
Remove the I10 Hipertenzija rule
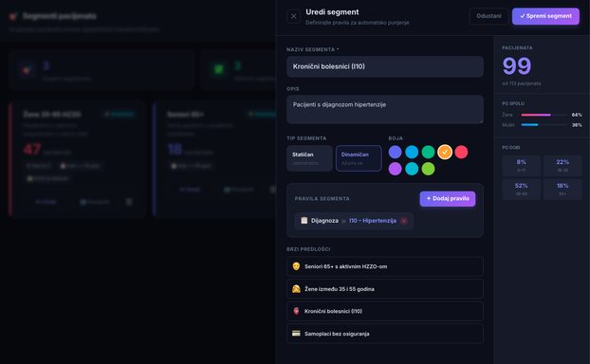404,221
